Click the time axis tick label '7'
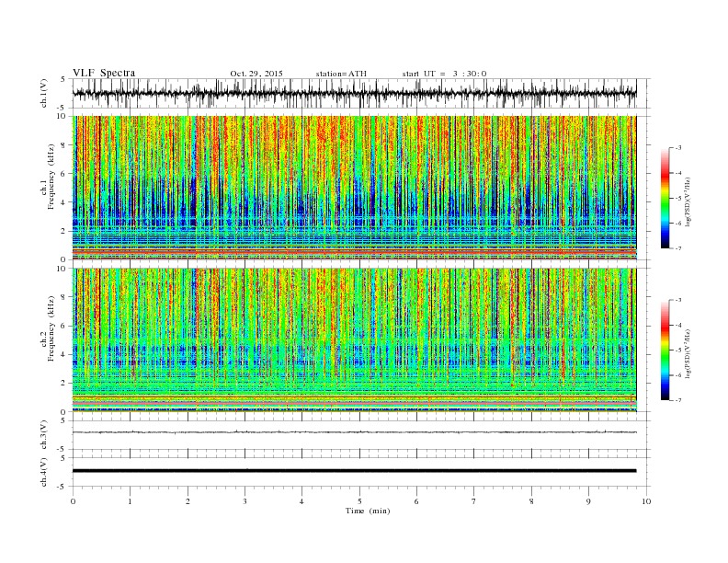Viewport: 728px width, 563px height. pos(474,501)
